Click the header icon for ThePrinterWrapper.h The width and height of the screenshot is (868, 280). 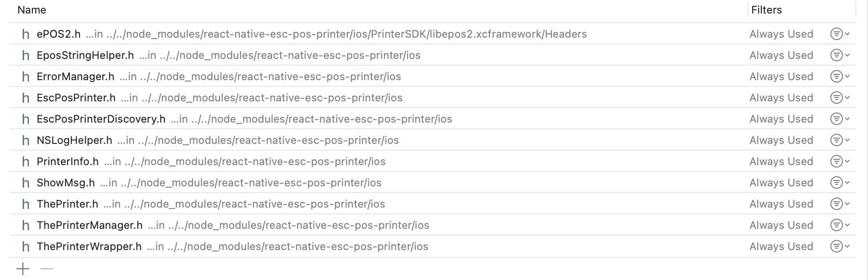tap(25, 246)
